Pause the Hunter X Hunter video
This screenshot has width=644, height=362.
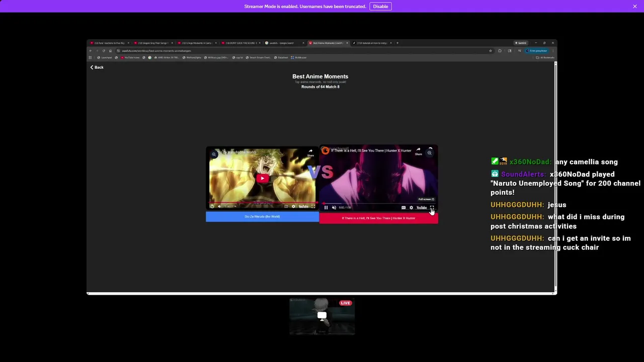click(x=326, y=208)
